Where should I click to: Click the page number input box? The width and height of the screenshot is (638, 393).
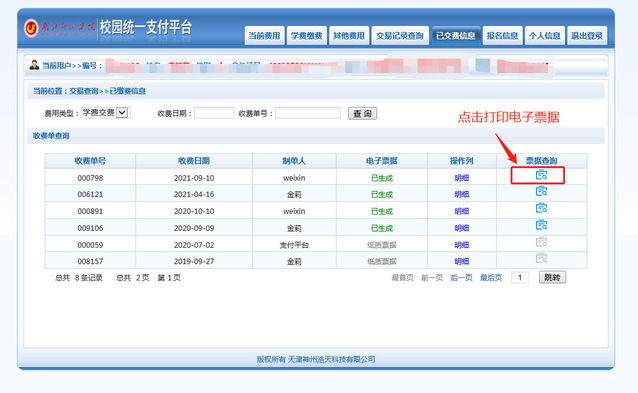point(520,277)
